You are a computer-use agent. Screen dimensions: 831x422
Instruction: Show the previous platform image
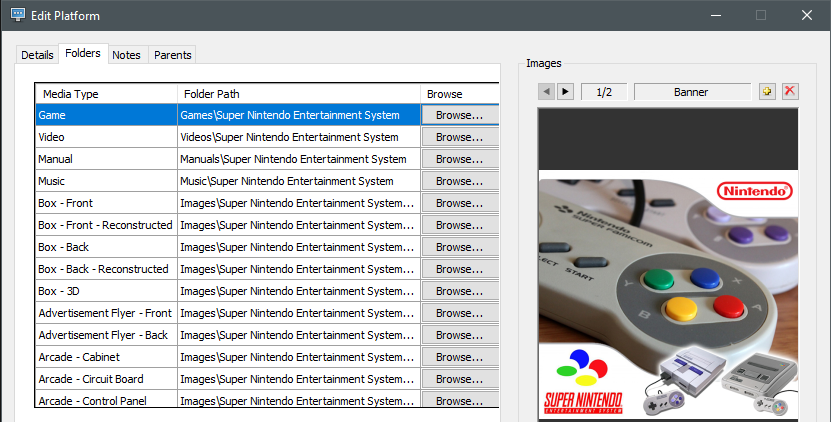(x=546, y=92)
